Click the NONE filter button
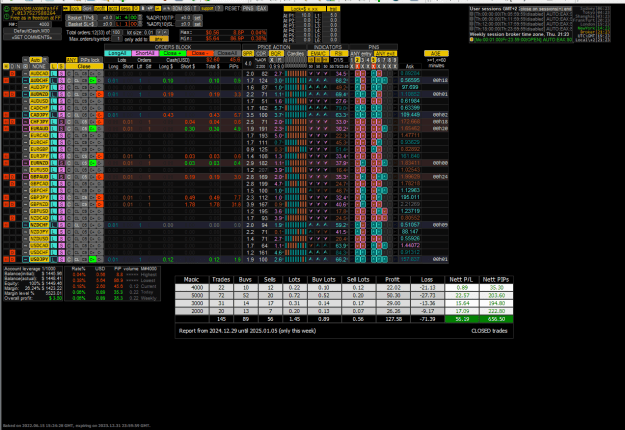The image size is (625, 430). 39,67
